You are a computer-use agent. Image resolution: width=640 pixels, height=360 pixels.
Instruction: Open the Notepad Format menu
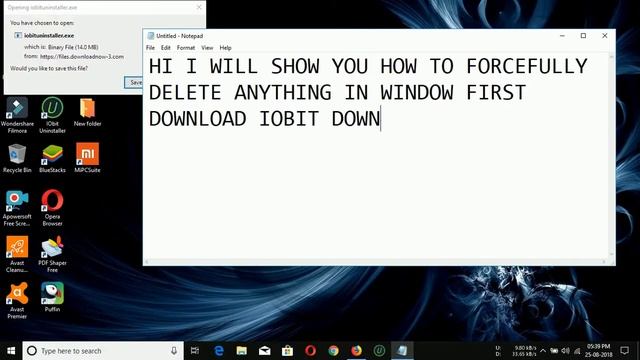[x=186, y=48]
